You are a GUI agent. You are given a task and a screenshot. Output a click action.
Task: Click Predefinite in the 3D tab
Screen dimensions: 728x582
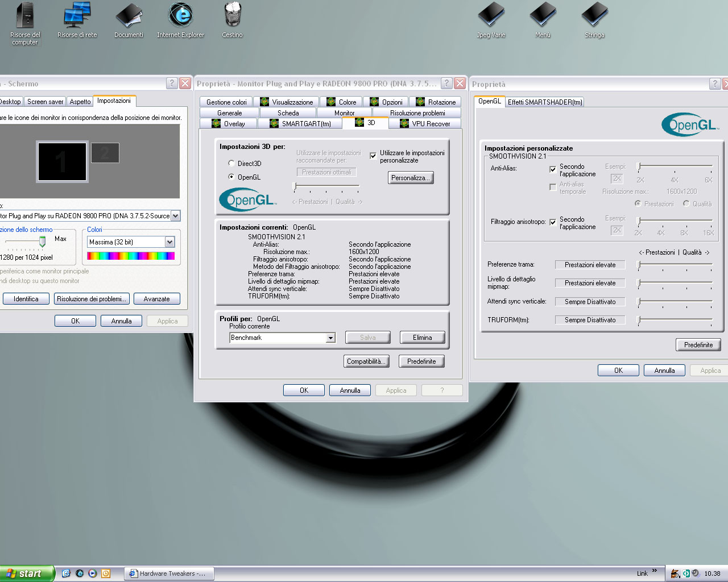[x=421, y=361]
